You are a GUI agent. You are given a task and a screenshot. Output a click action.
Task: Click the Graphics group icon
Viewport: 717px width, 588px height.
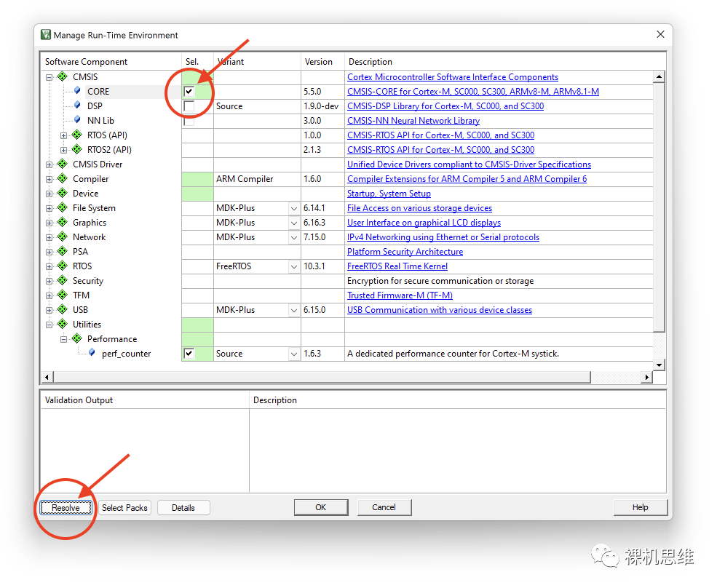pos(62,222)
